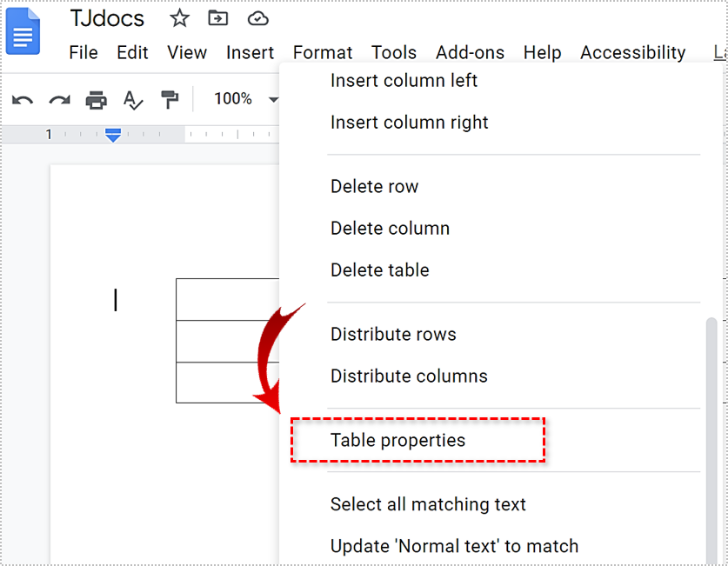Choose Update 'Normal text' to match
The height and width of the screenshot is (566, 728).
(x=454, y=546)
